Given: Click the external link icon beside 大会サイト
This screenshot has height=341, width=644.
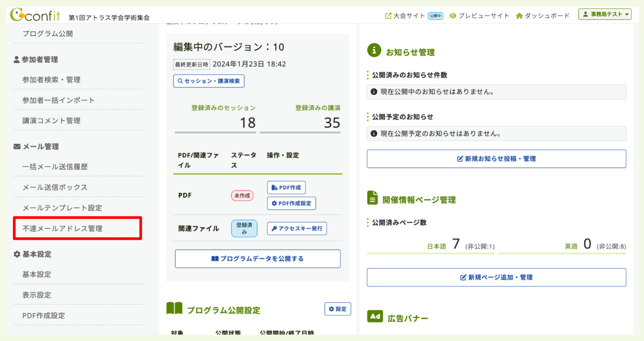Looking at the screenshot, I should [388, 15].
